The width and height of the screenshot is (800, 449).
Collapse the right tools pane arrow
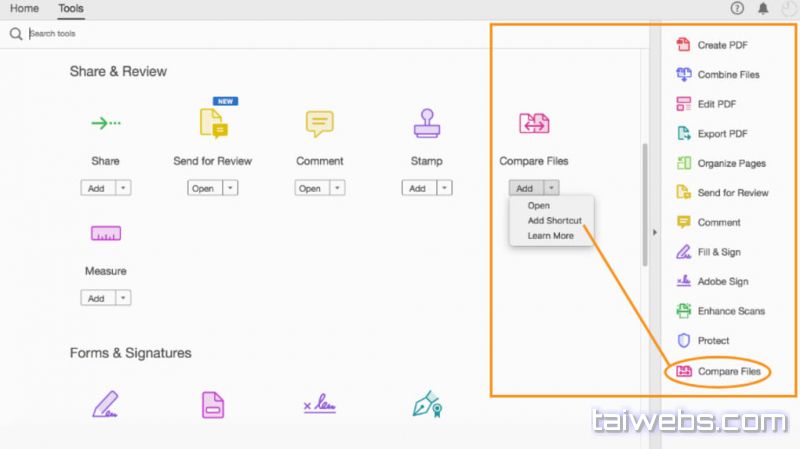tap(655, 232)
